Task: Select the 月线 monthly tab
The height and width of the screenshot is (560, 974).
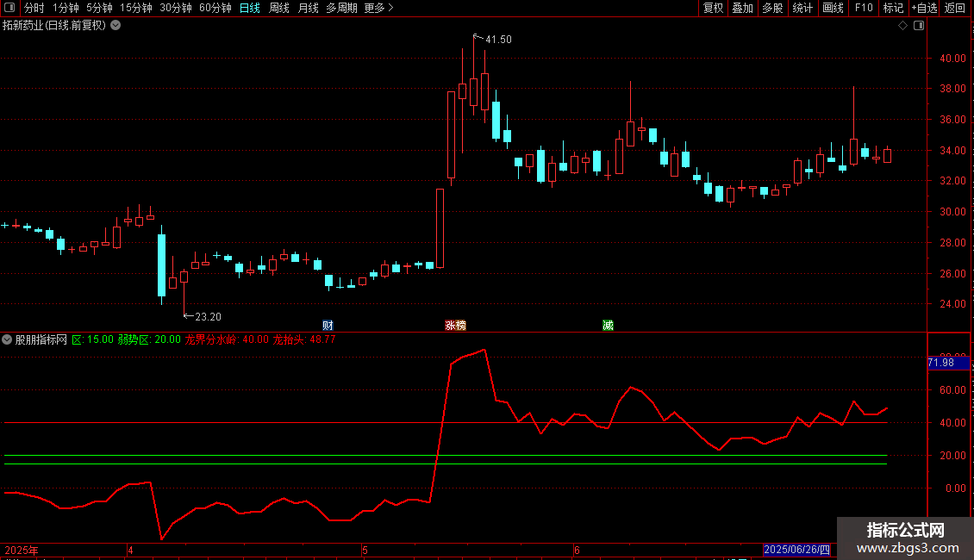Action: (308, 8)
